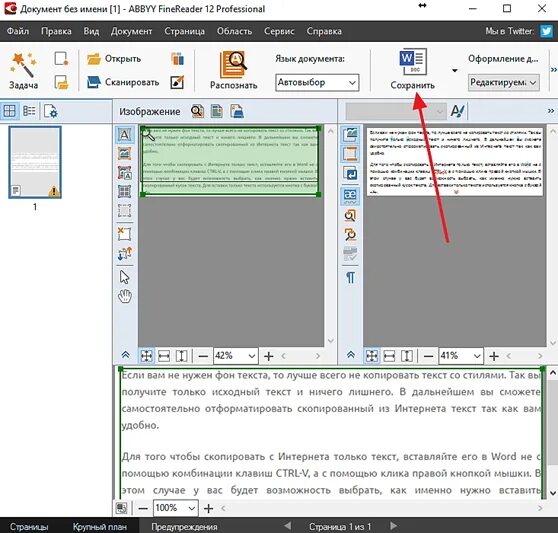This screenshot has width=558, height=533.
Task: Expand the Автовыбор language dropdown
Action: (317, 83)
